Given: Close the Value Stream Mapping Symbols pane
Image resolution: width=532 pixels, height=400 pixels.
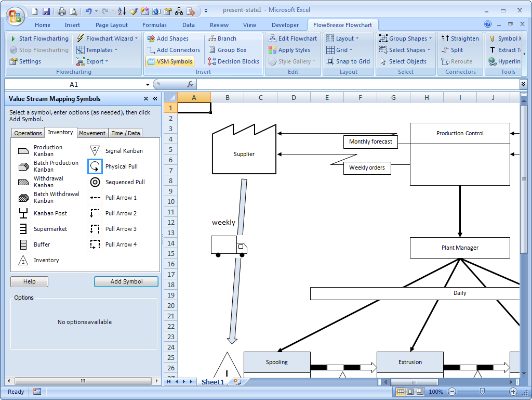Looking at the screenshot, I should coord(146,99).
